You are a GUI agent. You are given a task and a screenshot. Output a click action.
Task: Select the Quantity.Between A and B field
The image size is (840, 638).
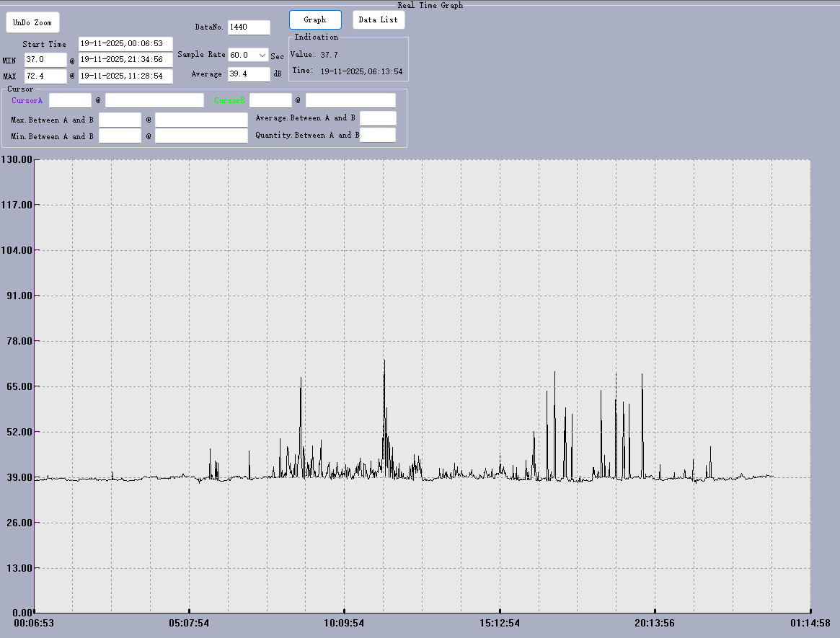point(378,135)
